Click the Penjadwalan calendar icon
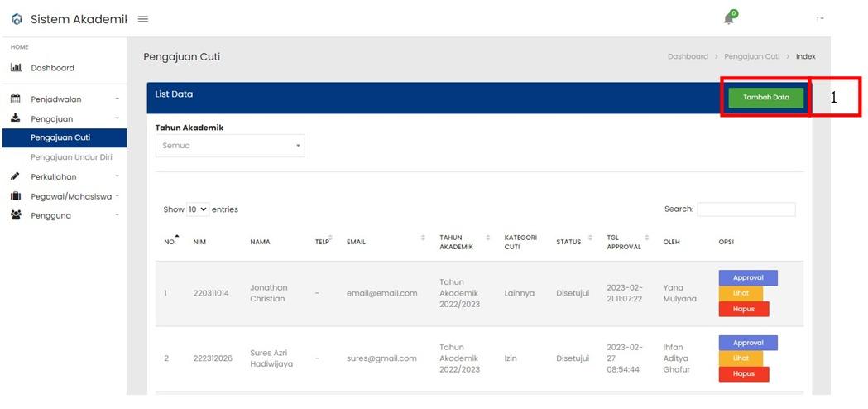The image size is (868, 409). pos(16,99)
